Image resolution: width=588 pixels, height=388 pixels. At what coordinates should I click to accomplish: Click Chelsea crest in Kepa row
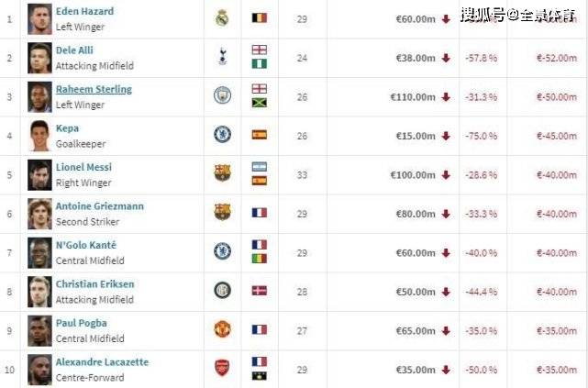(222, 134)
